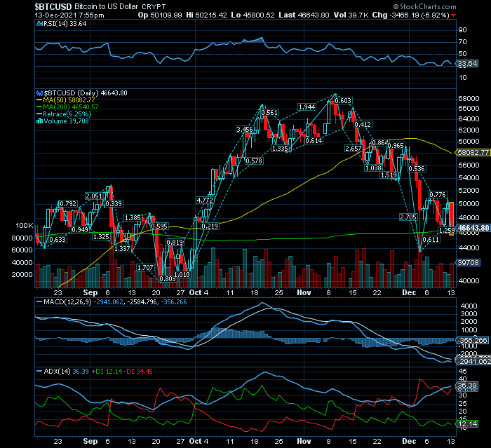Click the 0.219 retracement label
The height and width of the screenshot is (448, 491).
(210, 226)
